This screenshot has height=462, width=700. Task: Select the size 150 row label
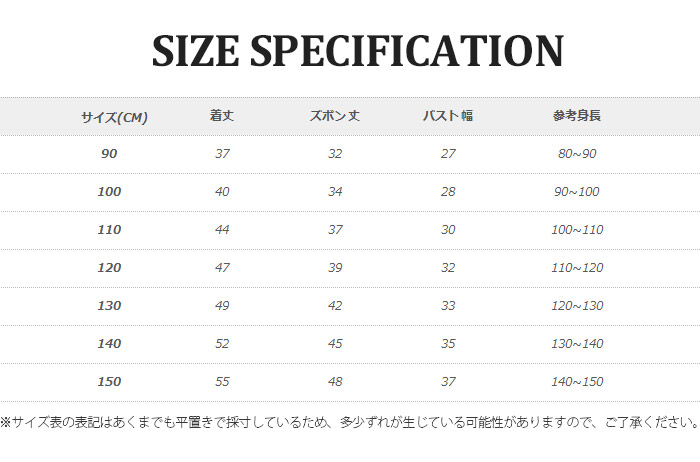[x=109, y=382]
